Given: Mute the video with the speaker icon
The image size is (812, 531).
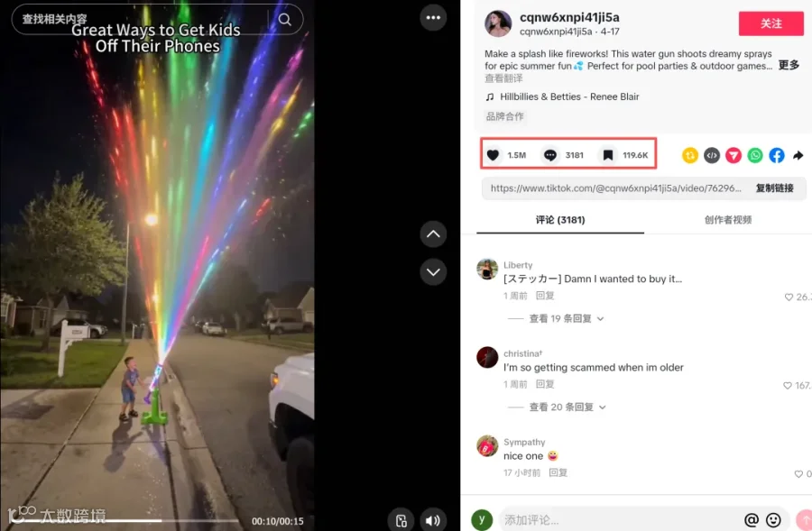Looking at the screenshot, I should pyautogui.click(x=433, y=520).
